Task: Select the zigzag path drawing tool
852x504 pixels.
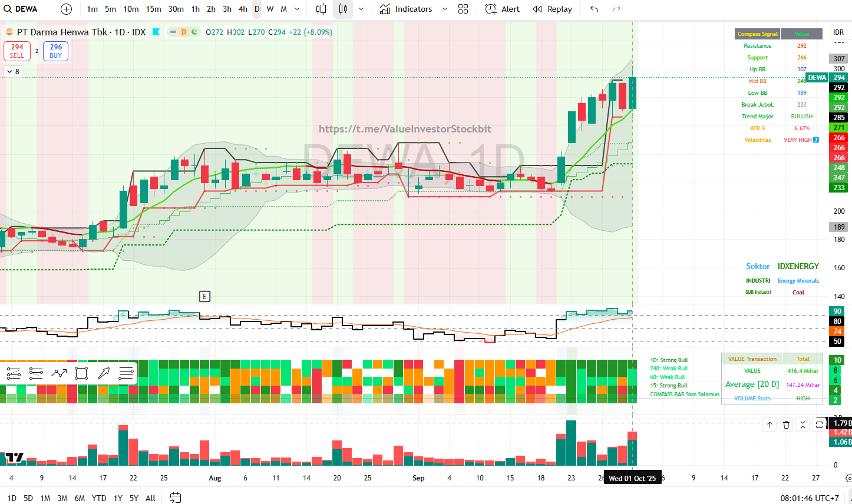Action: tap(59, 373)
